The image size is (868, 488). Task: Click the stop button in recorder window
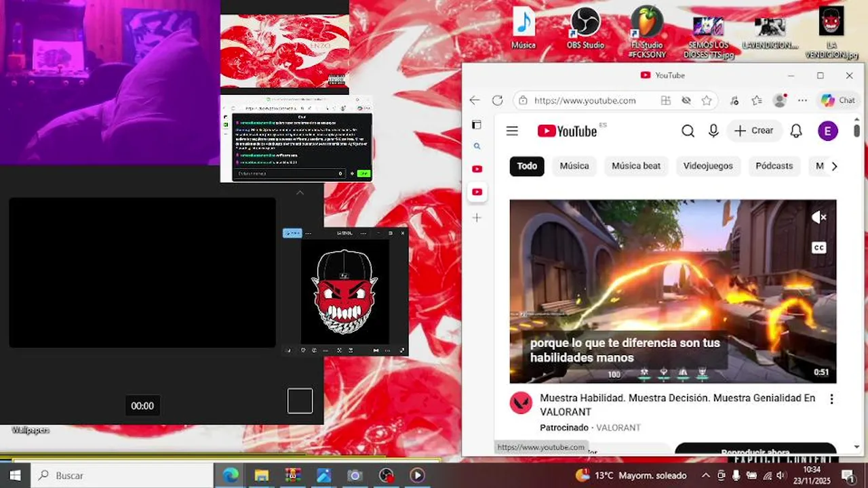[300, 401]
